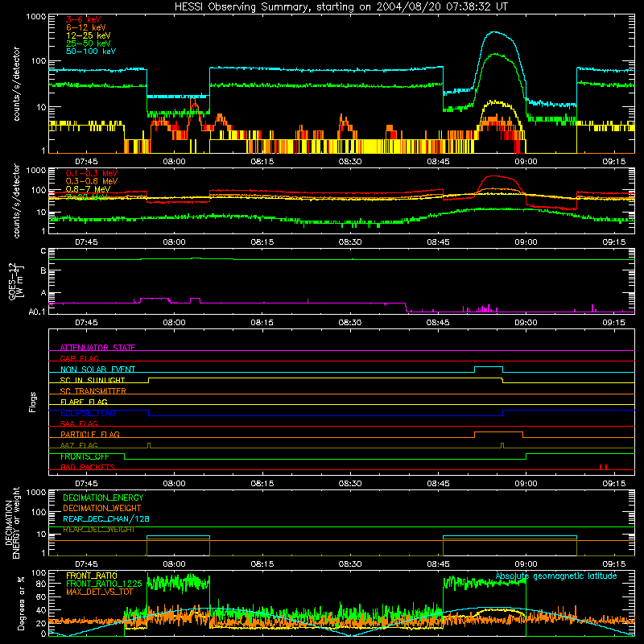644x644 pixels.
Task: Click the "08:00" tick under the top panel
Action: [174, 162]
